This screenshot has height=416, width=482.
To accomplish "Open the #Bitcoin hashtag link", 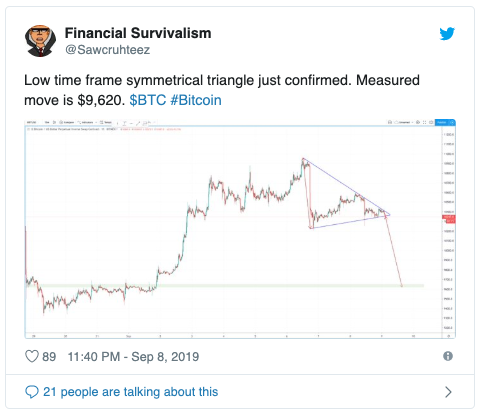I will 196,100.
